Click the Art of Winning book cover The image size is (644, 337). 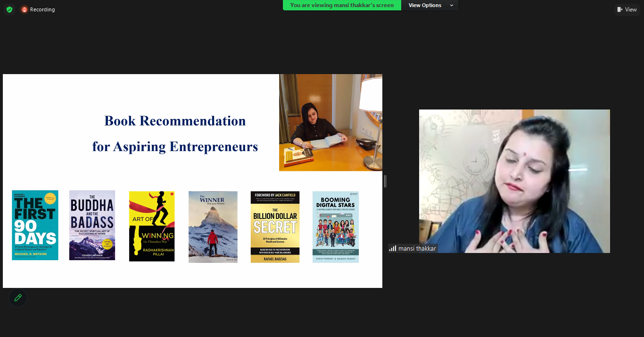click(x=152, y=226)
